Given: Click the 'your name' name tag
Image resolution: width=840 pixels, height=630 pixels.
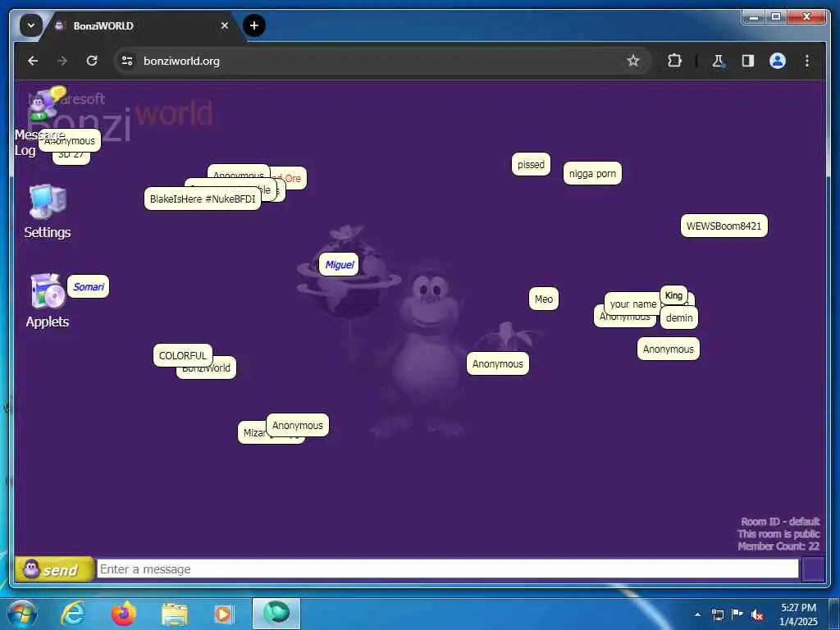Looking at the screenshot, I should (x=632, y=304).
